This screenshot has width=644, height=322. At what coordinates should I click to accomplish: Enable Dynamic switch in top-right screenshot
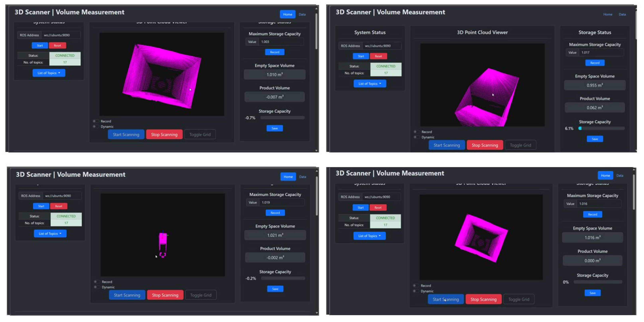pos(416,137)
